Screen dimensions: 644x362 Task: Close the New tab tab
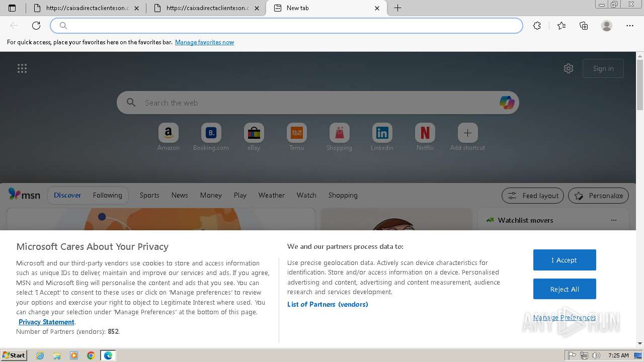377,8
